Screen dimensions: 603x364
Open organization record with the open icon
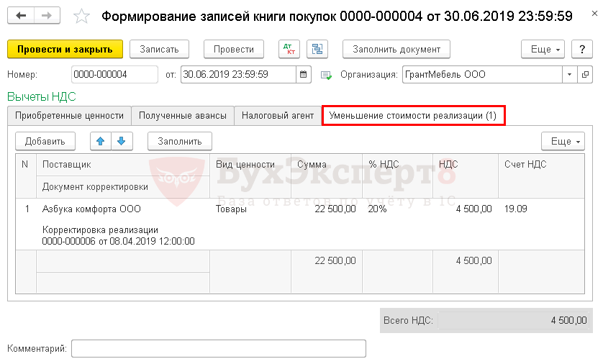585,75
